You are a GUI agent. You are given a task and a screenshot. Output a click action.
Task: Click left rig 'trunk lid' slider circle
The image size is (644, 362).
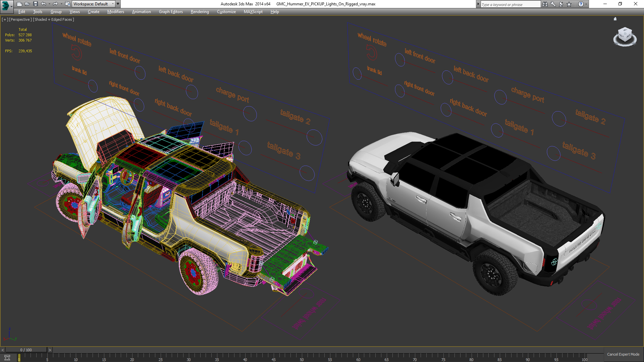pos(93,86)
